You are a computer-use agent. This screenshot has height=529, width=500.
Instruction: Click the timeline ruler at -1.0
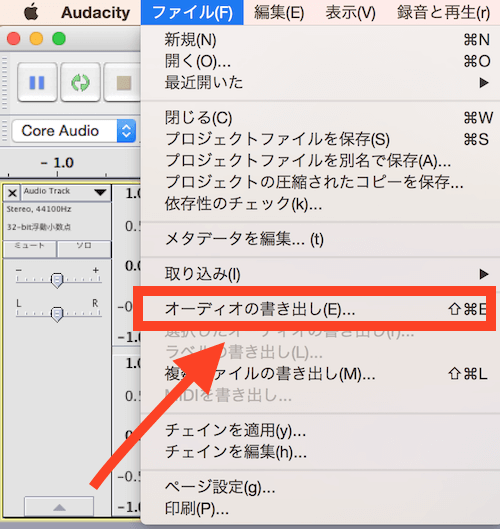[57, 163]
